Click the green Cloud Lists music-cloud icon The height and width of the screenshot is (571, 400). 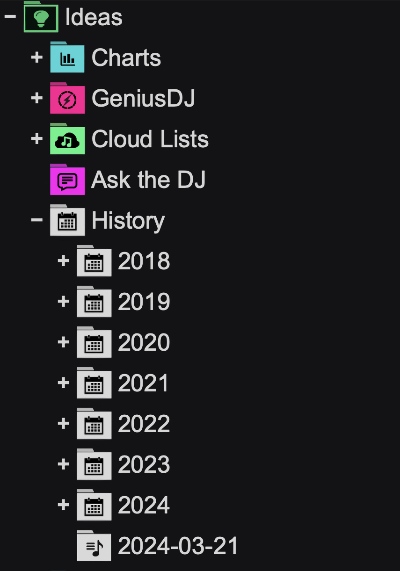[x=67, y=139]
